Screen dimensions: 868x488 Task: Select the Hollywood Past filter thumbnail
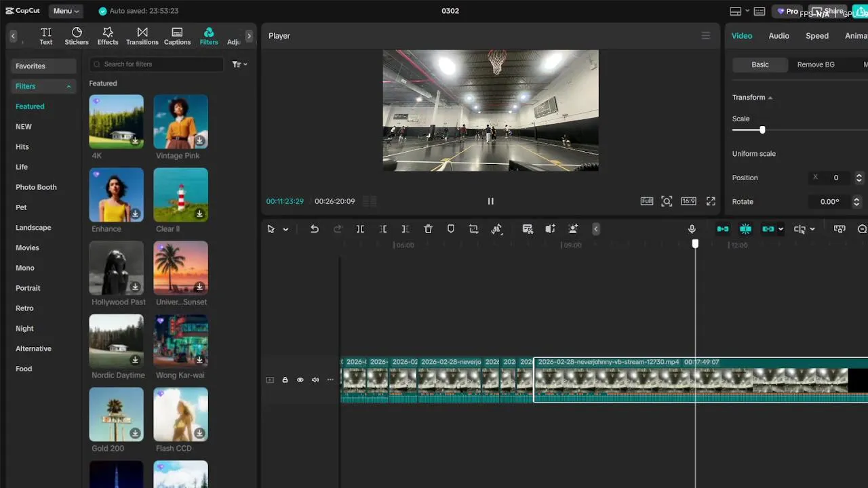(117, 268)
